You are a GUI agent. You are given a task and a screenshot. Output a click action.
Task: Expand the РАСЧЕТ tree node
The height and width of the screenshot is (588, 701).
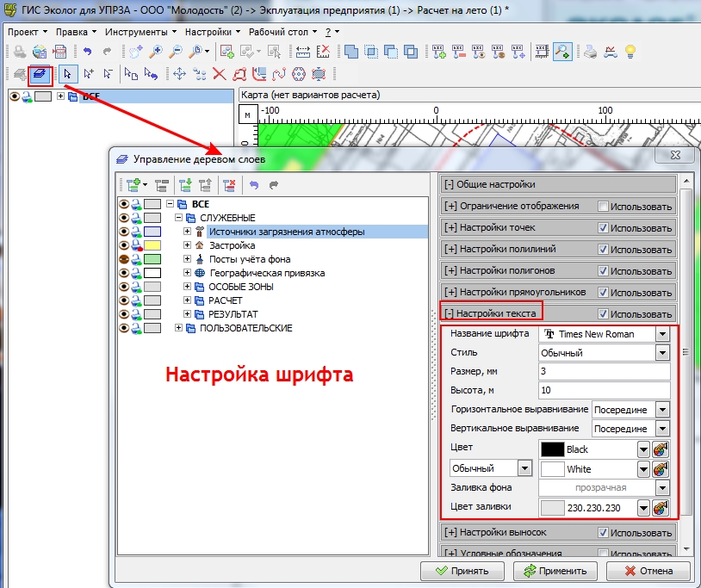tap(187, 300)
